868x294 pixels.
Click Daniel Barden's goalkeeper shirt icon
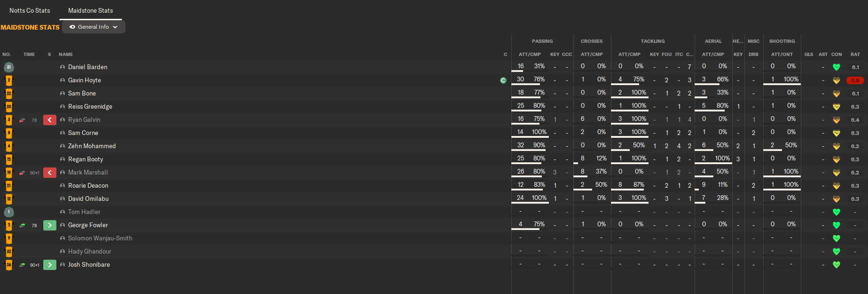point(9,67)
